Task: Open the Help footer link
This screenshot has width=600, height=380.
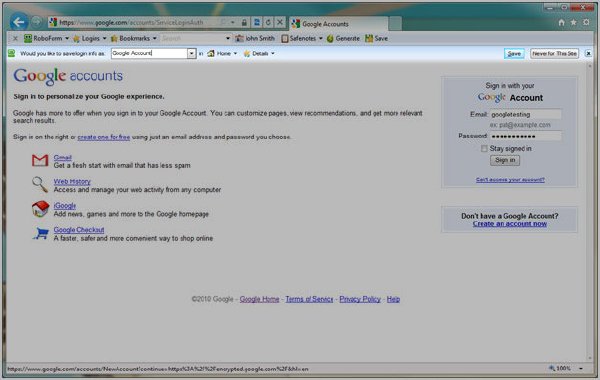Action: pos(393,299)
